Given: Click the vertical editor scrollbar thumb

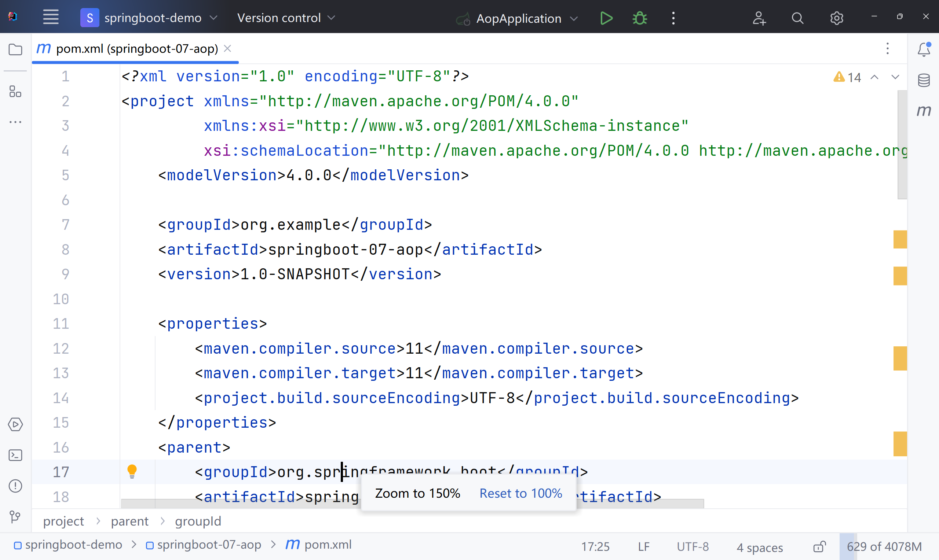Looking at the screenshot, I should pyautogui.click(x=902, y=144).
